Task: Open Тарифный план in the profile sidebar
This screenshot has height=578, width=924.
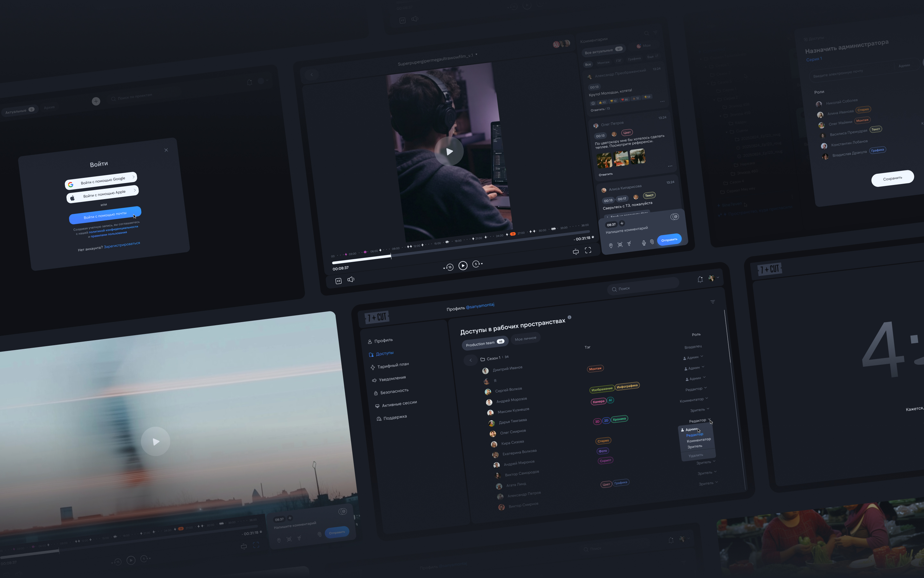Action: [389, 366]
